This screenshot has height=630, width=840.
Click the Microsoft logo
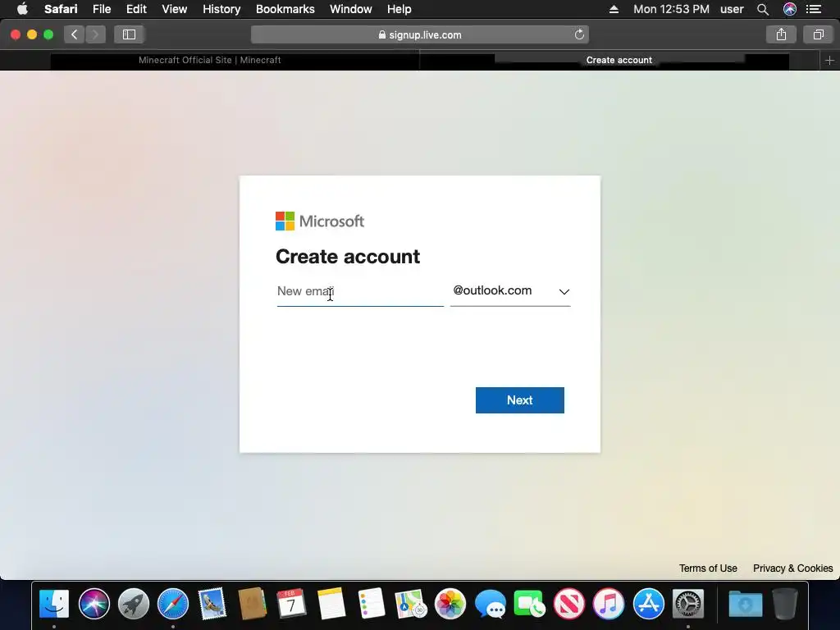pyautogui.click(x=320, y=221)
